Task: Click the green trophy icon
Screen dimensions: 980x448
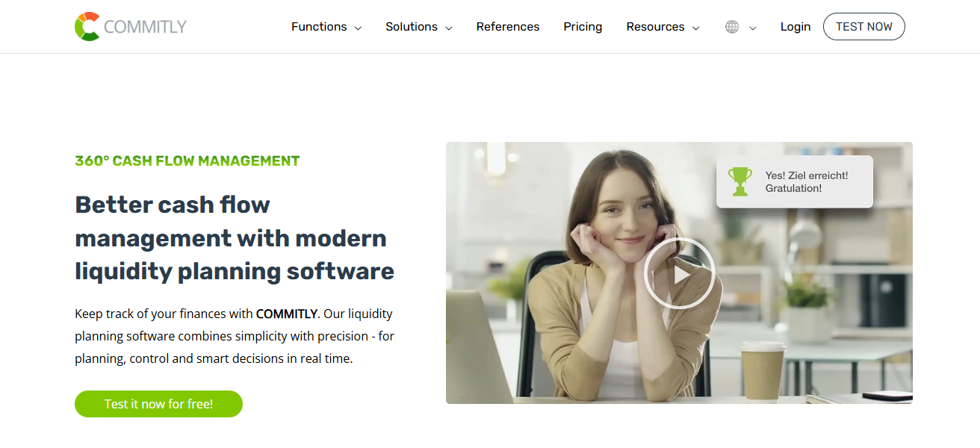Action: click(x=740, y=181)
